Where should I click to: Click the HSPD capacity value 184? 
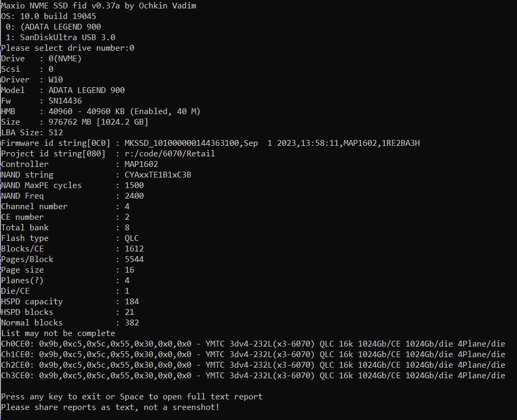(132, 302)
